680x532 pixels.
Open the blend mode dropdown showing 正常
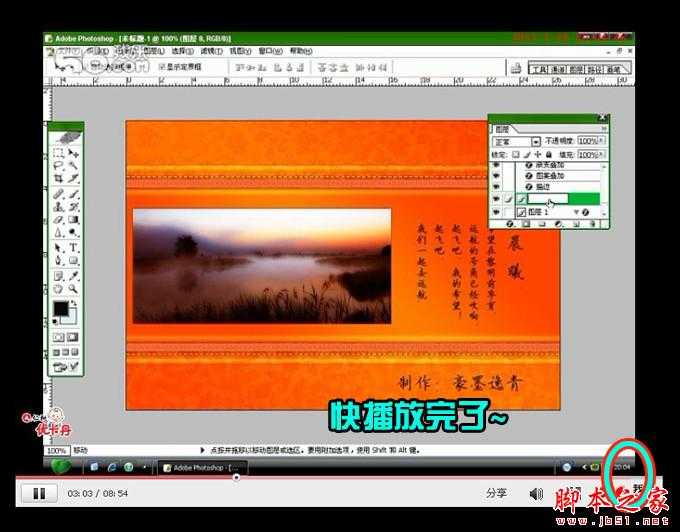tap(536, 142)
